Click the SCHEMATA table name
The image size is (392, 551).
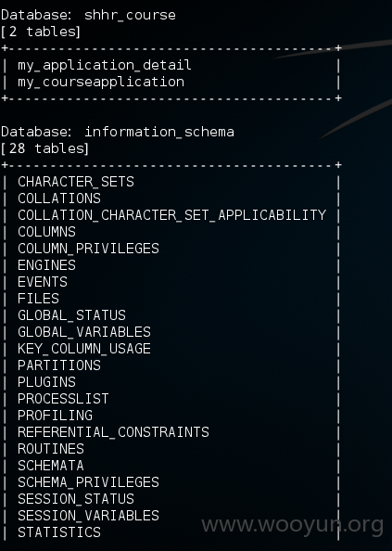tap(51, 466)
